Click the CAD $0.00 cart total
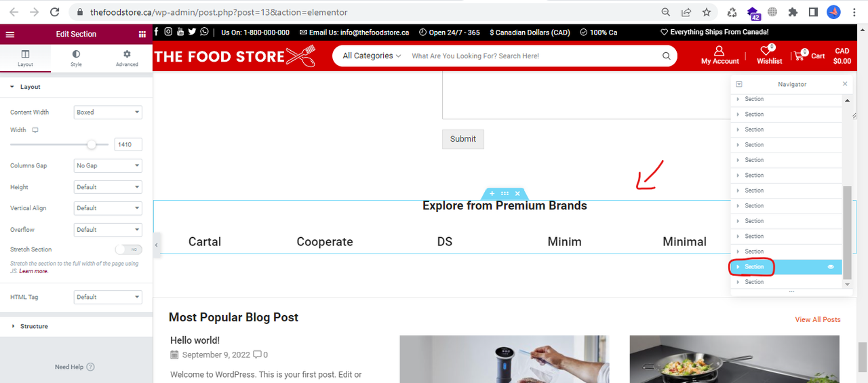Screen dimensions: 868x383 [x=842, y=56]
